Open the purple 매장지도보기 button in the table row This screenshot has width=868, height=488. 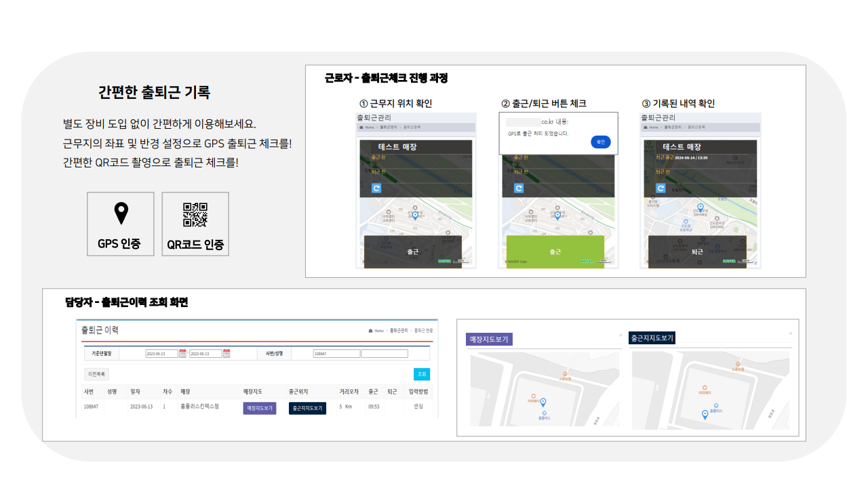(259, 408)
